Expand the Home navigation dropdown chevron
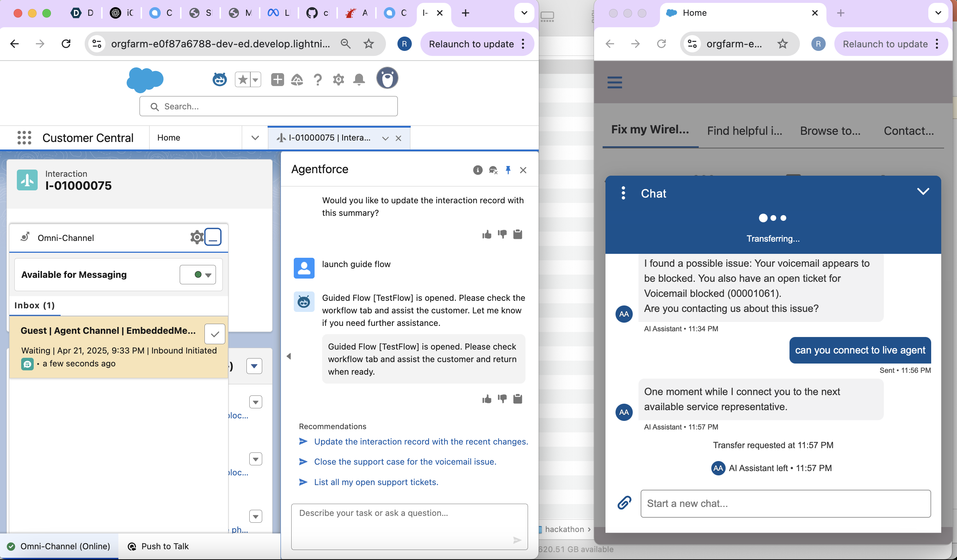The image size is (957, 560). coord(255,137)
